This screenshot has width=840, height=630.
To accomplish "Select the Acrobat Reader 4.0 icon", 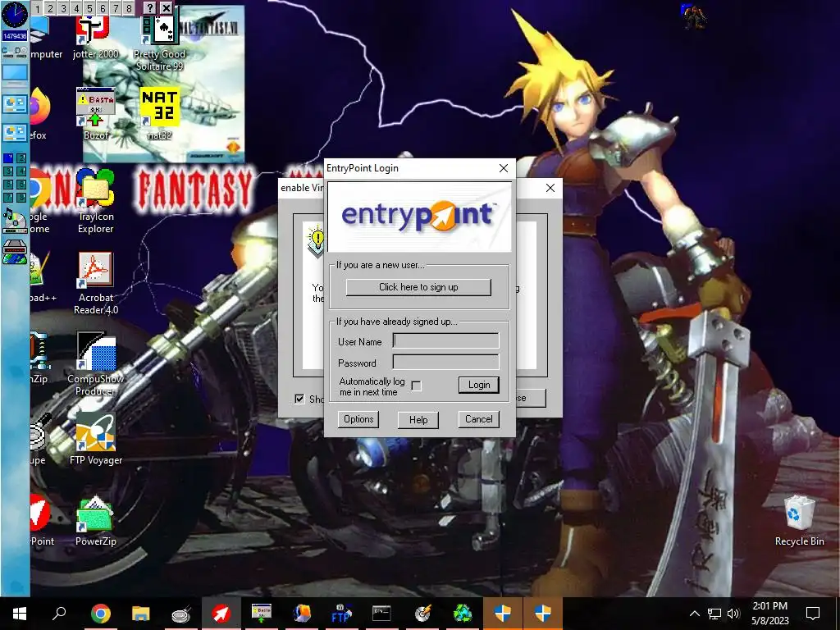I will (95, 283).
